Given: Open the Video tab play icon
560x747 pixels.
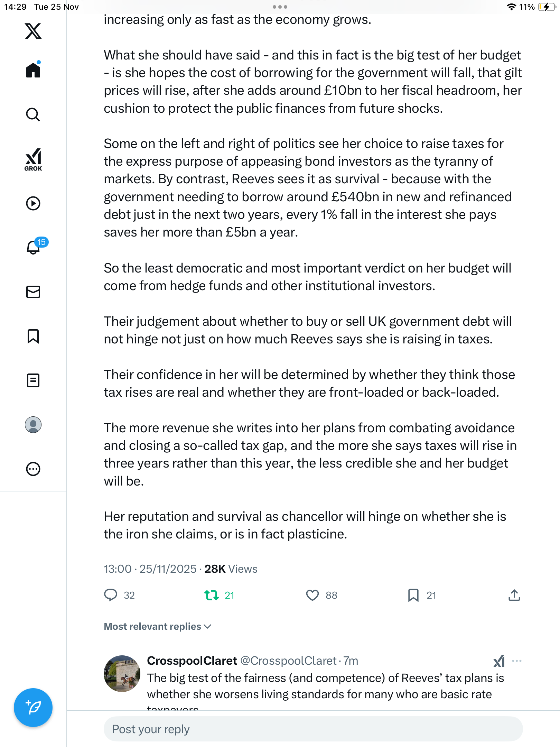Looking at the screenshot, I should (x=33, y=203).
